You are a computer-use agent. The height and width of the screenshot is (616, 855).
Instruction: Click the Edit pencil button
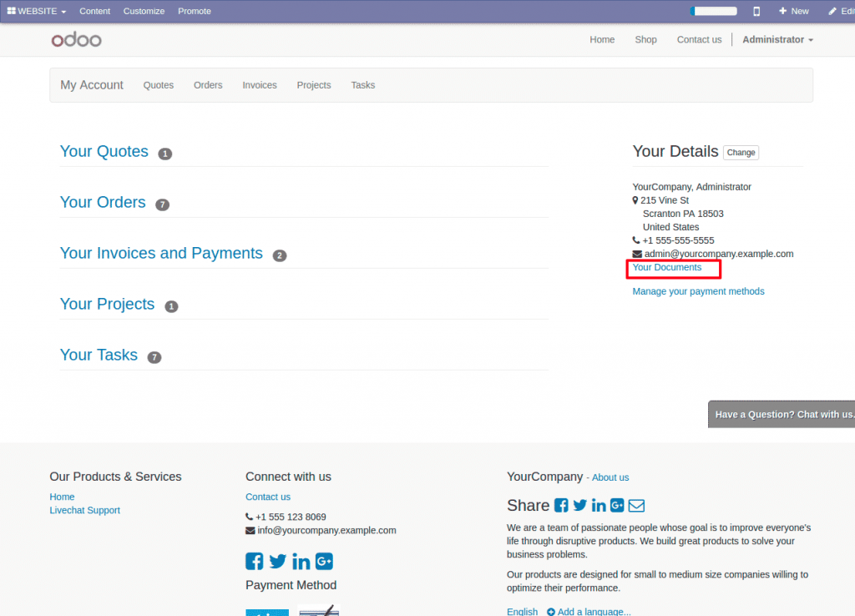[842, 11]
